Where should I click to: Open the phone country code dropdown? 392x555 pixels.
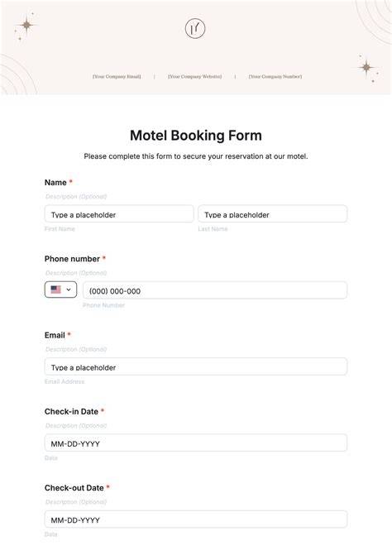(61, 289)
